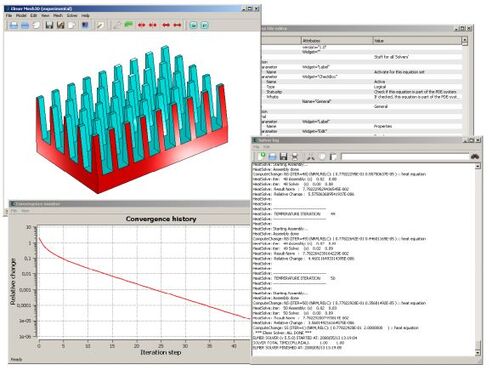This screenshot has height=376, width=492.
Task: Click the third red double-arrow icon
Action: pyautogui.click(x=166, y=25)
